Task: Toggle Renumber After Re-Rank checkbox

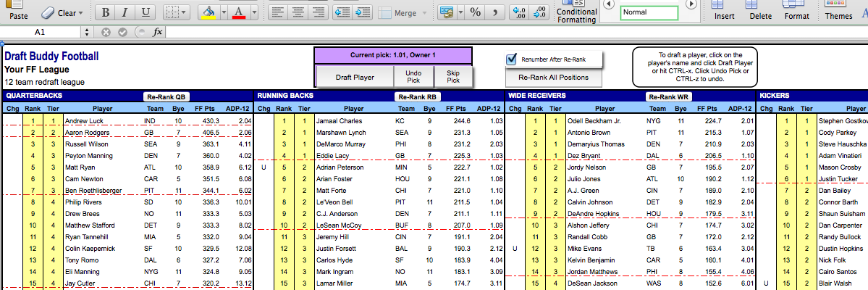Action: tap(512, 59)
